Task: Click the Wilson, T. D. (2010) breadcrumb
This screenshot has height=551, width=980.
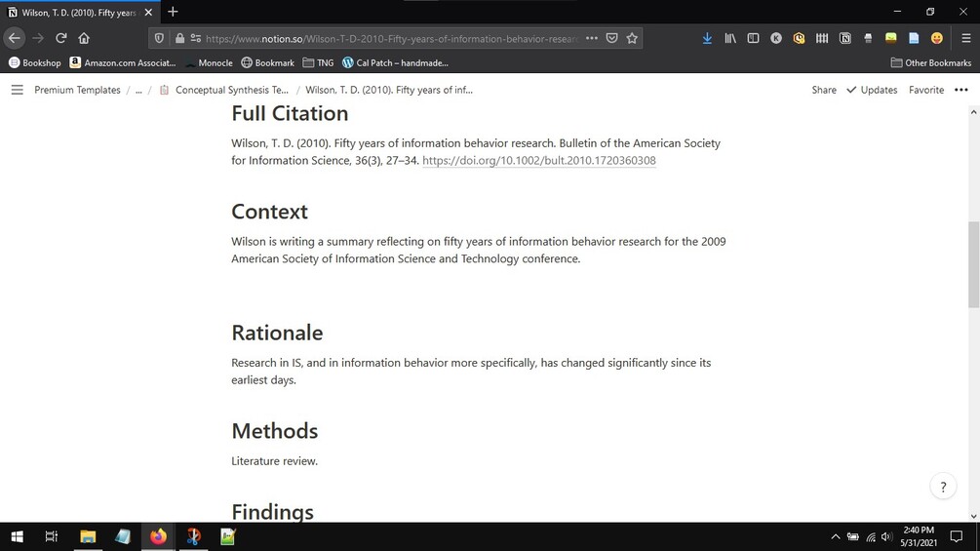Action: pos(389,90)
